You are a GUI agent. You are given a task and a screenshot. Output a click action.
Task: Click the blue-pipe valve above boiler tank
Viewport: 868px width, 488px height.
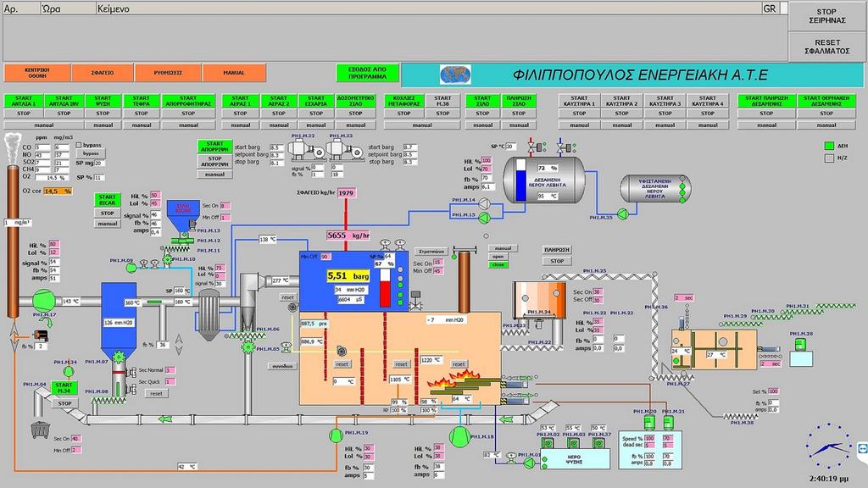564,147
